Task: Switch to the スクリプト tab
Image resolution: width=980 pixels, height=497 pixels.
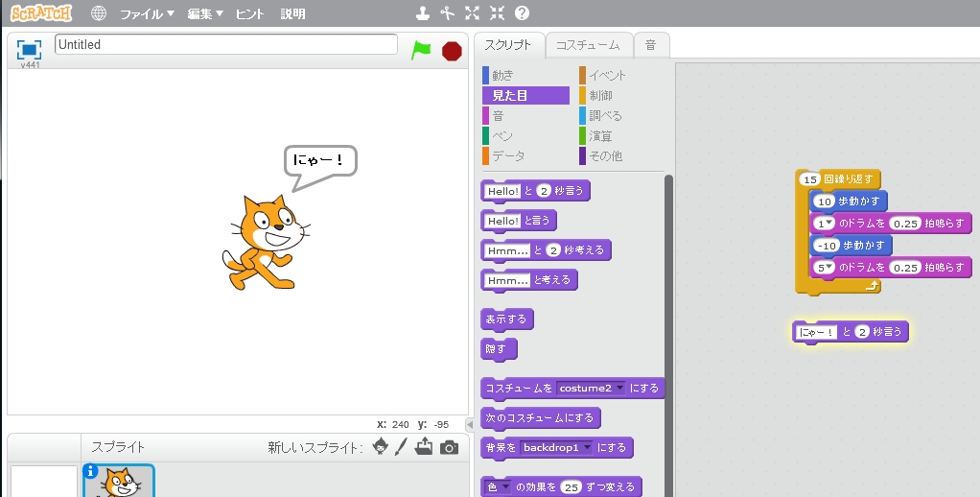Action: click(508, 45)
